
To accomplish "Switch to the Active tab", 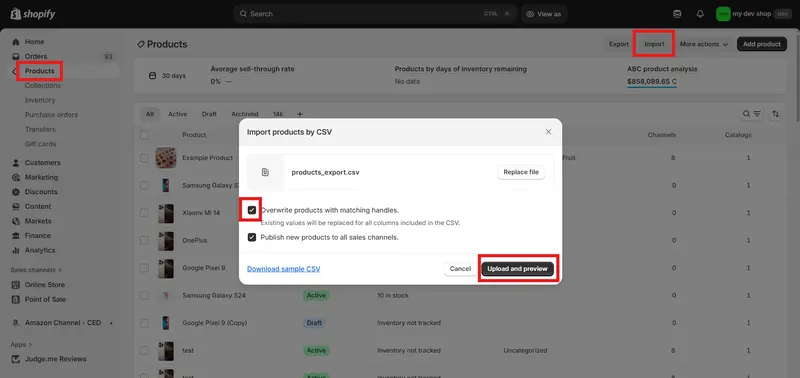I will pyautogui.click(x=178, y=114).
